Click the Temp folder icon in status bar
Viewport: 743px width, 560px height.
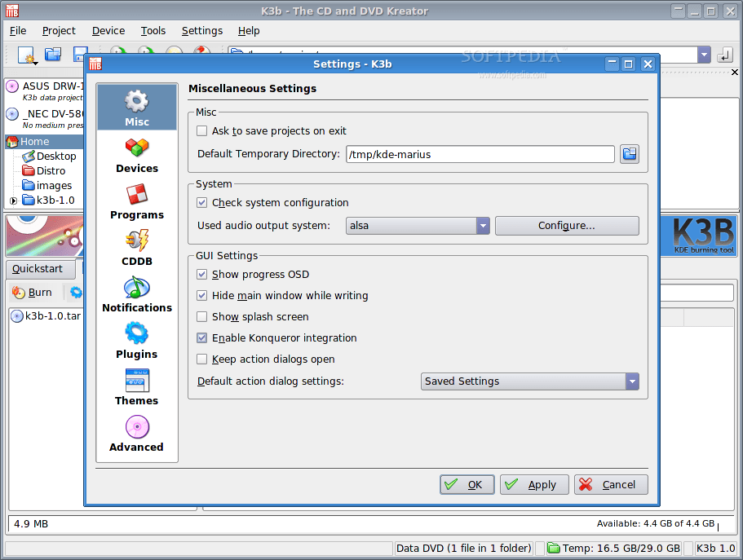(x=553, y=548)
